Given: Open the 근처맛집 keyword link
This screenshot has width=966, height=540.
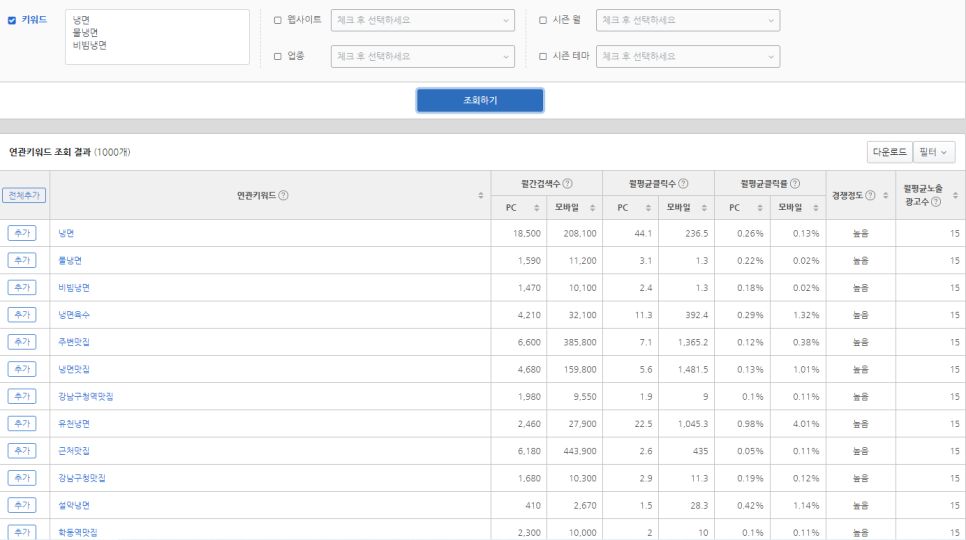Looking at the screenshot, I should (74, 451).
